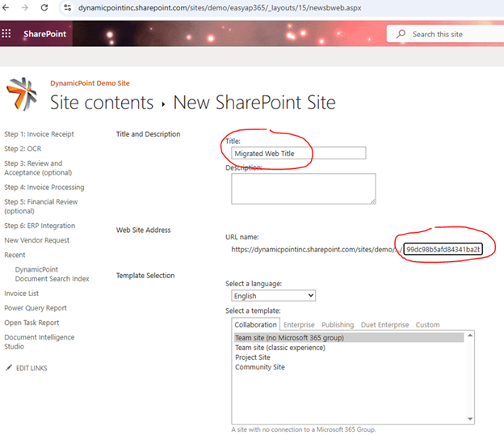Open DynamicPoint Document Search Index link
This screenshot has width=504, height=435.
[52, 274]
